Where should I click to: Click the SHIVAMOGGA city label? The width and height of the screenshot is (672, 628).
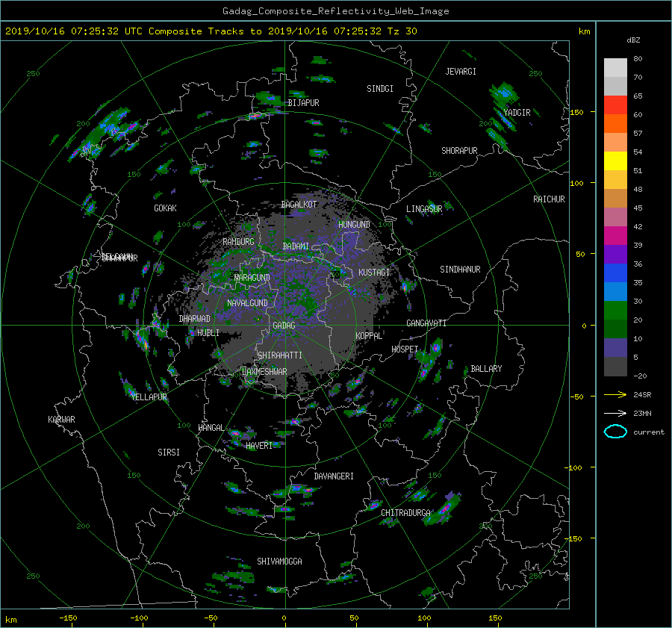click(279, 562)
